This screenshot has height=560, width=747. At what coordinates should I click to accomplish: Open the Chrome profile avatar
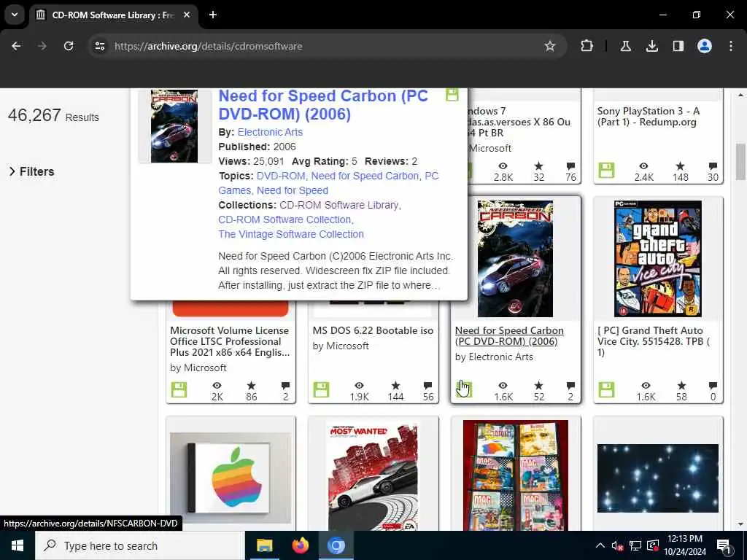tap(704, 46)
